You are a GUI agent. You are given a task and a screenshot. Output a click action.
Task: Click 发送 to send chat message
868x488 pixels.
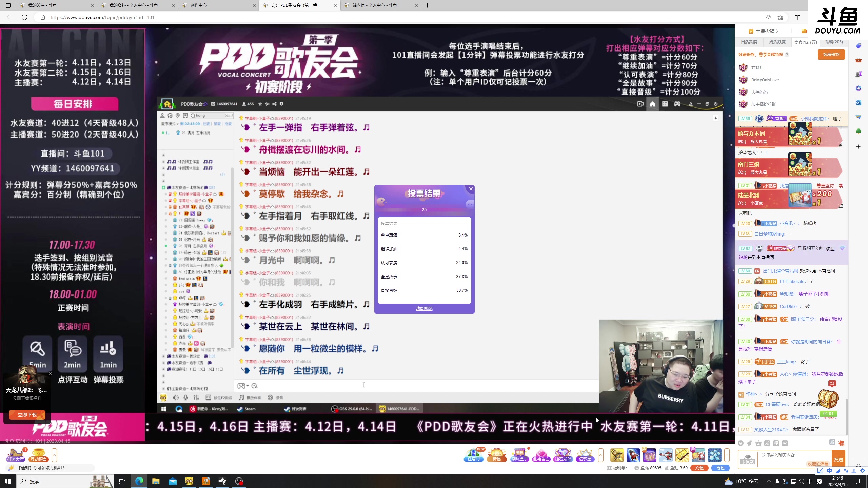pyautogui.click(x=839, y=459)
